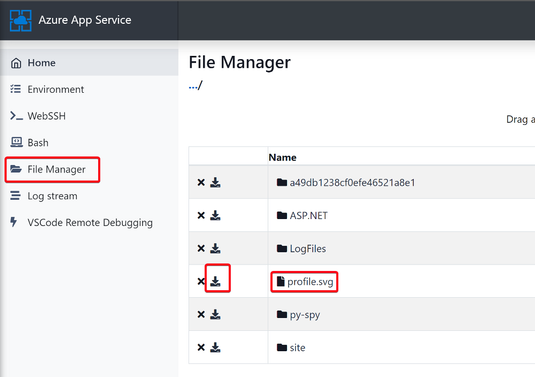Navigate up via the .../ path link
This screenshot has width=535, height=377.
tap(196, 85)
